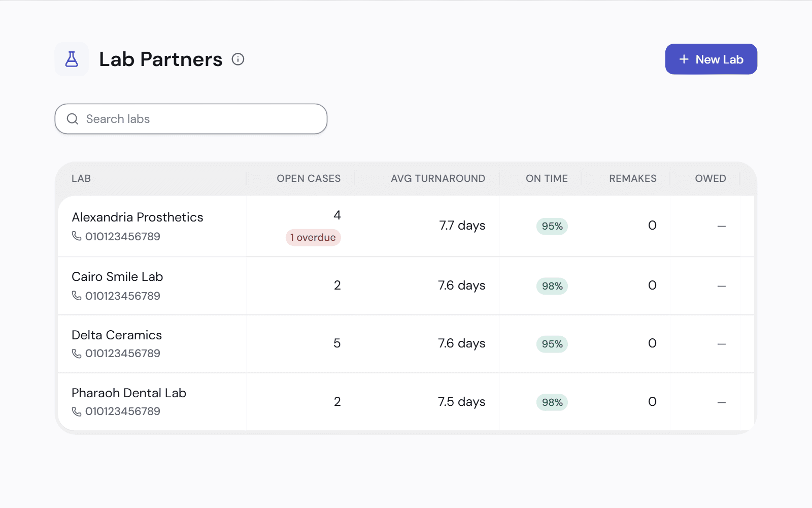Click Pharaoh Dental Lab's remakes count 0
The height and width of the screenshot is (508, 812).
coord(652,402)
